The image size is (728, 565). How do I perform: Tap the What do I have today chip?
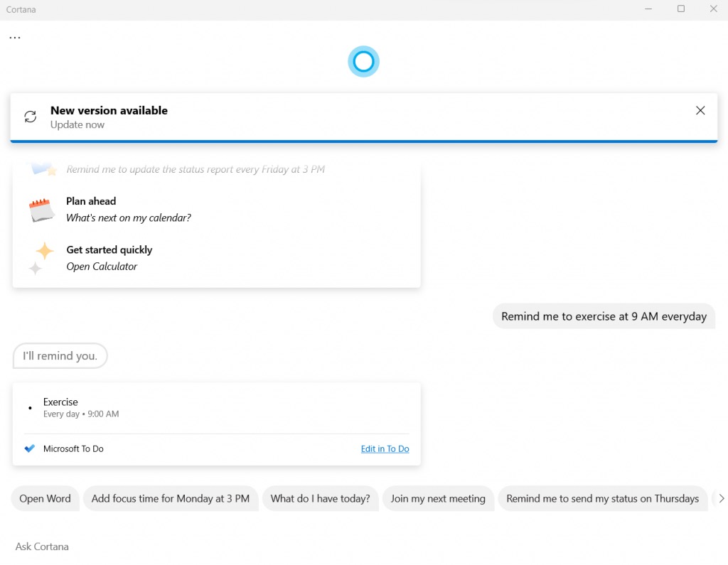coord(320,499)
